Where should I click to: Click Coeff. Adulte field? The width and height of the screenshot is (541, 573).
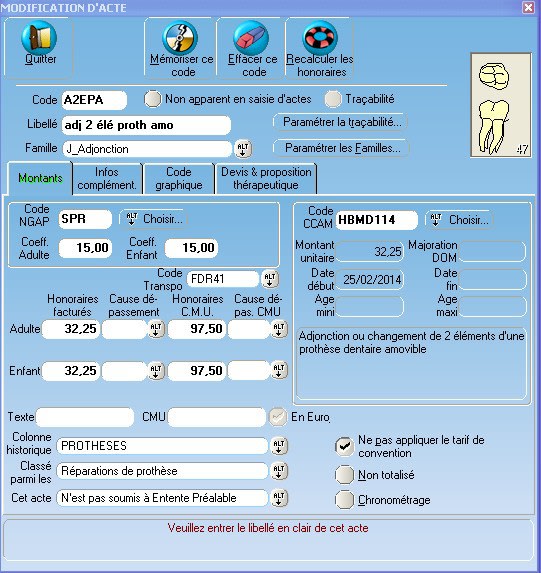coord(85,248)
